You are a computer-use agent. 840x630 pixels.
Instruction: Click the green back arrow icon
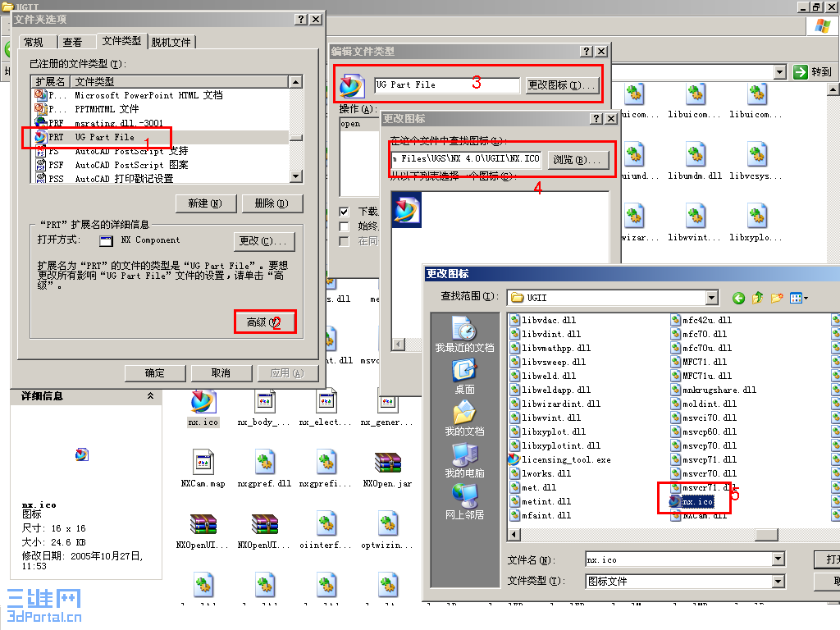click(738, 298)
